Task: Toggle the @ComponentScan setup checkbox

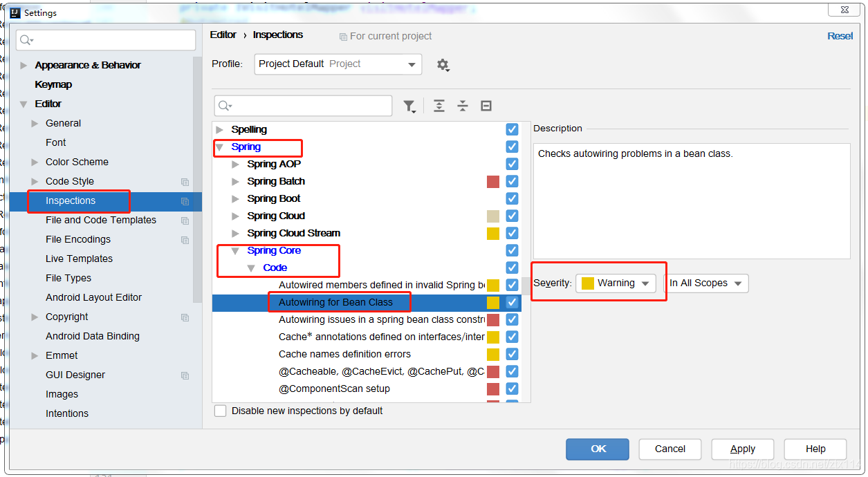Action: 512,389
